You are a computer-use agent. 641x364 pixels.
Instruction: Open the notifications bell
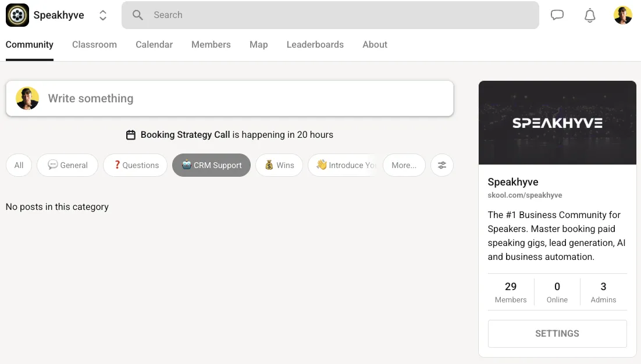[x=589, y=16]
